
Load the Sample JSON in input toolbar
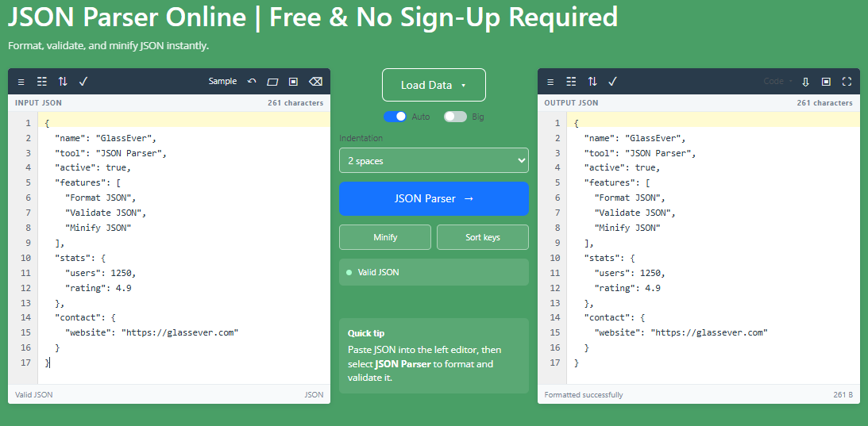coord(222,82)
